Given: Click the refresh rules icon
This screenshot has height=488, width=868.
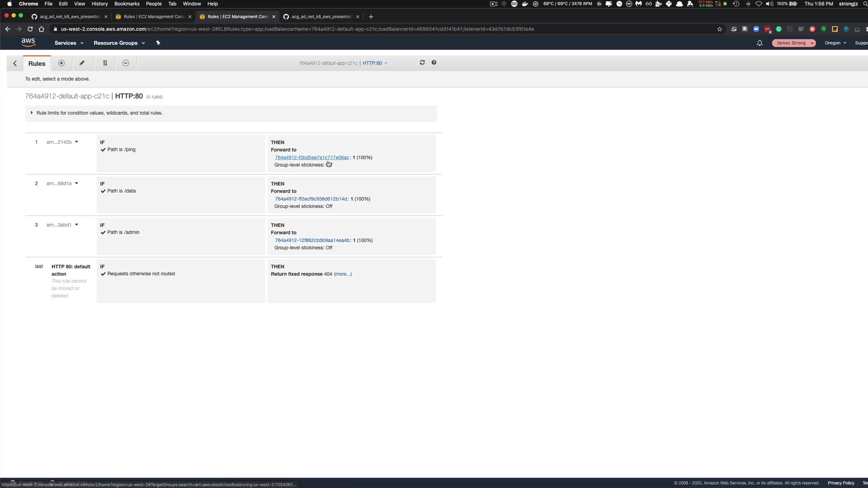Looking at the screenshot, I should (422, 63).
